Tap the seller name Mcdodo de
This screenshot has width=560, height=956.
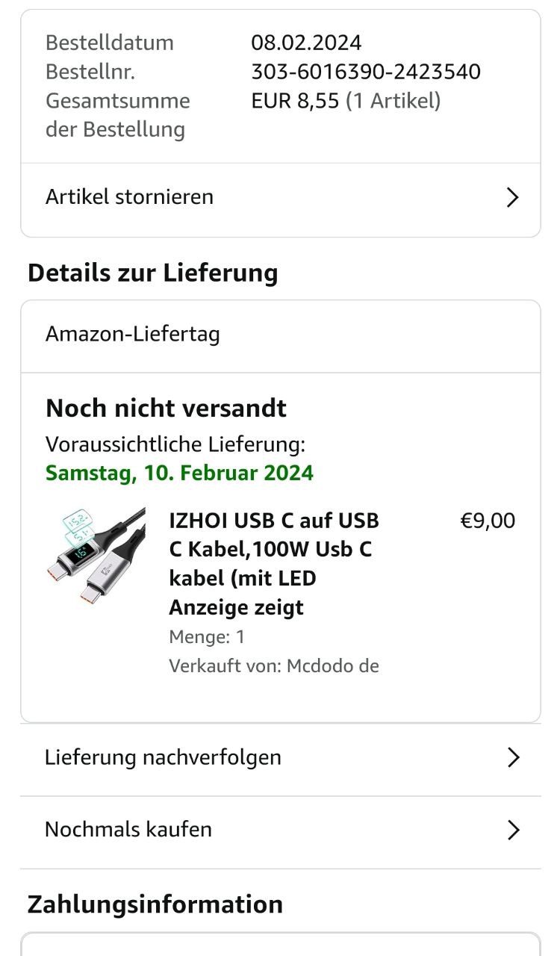pyautogui.click(x=333, y=665)
